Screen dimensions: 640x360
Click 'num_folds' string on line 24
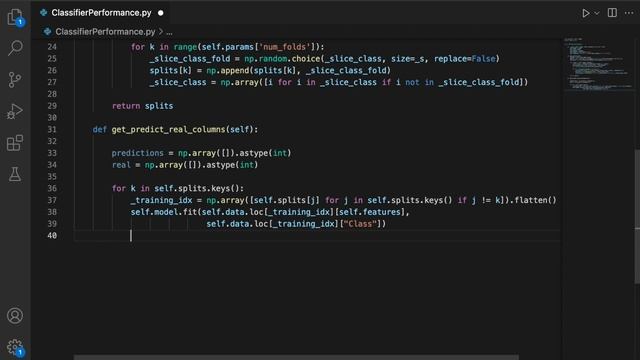(284, 47)
